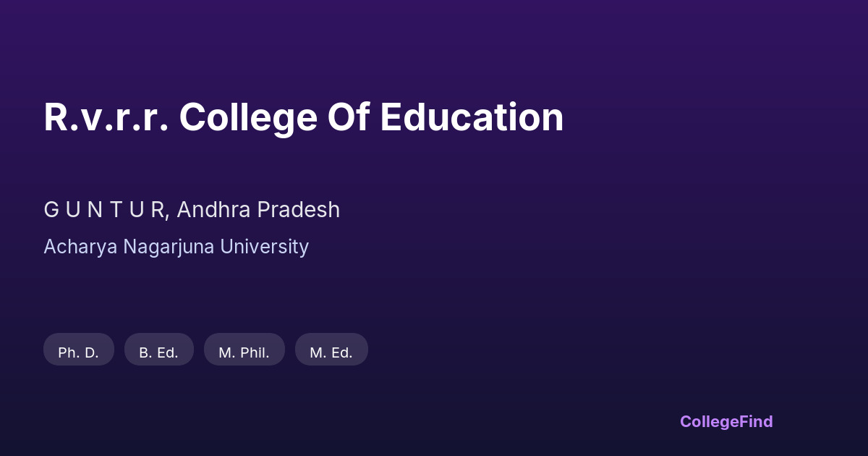Click the word Pradesh in the location
The width and height of the screenshot is (868, 456).
click(298, 210)
